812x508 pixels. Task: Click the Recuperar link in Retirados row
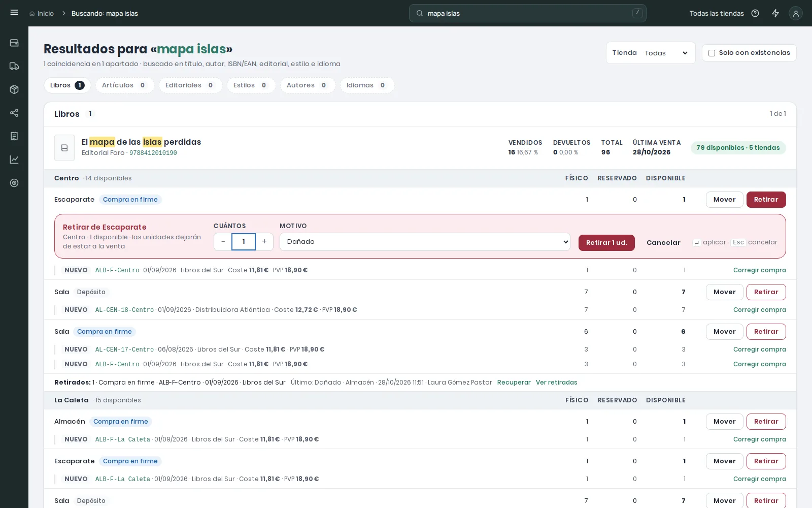(x=514, y=383)
